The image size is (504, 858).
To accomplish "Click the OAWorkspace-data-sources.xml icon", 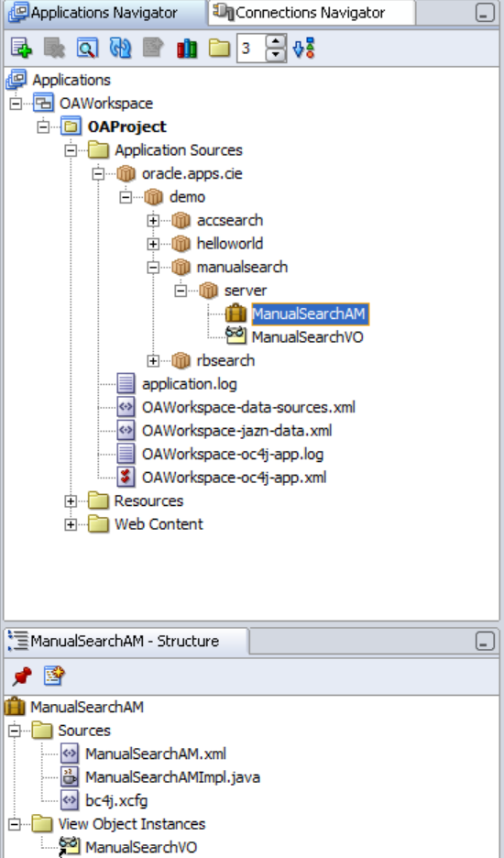I will point(126,407).
